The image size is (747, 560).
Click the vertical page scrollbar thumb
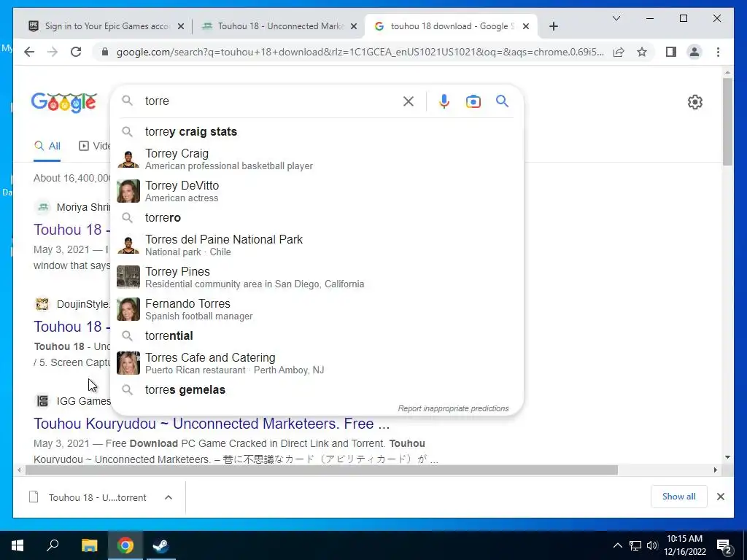[x=727, y=122]
